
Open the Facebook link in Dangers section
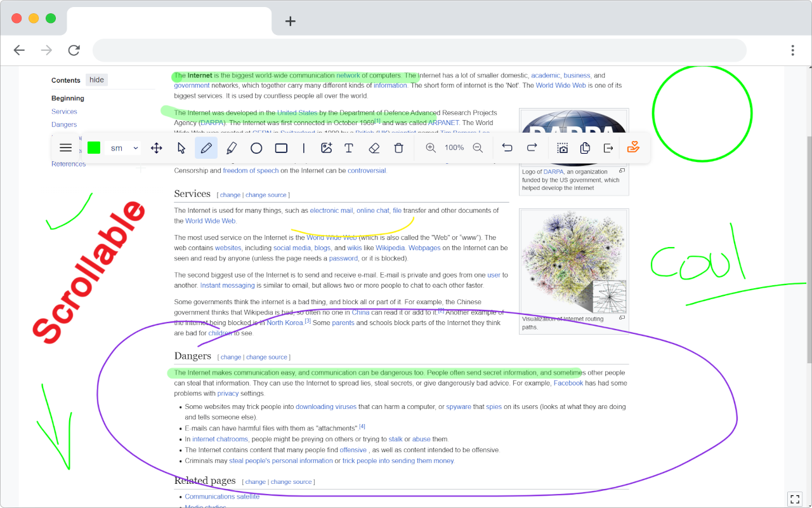(x=568, y=383)
